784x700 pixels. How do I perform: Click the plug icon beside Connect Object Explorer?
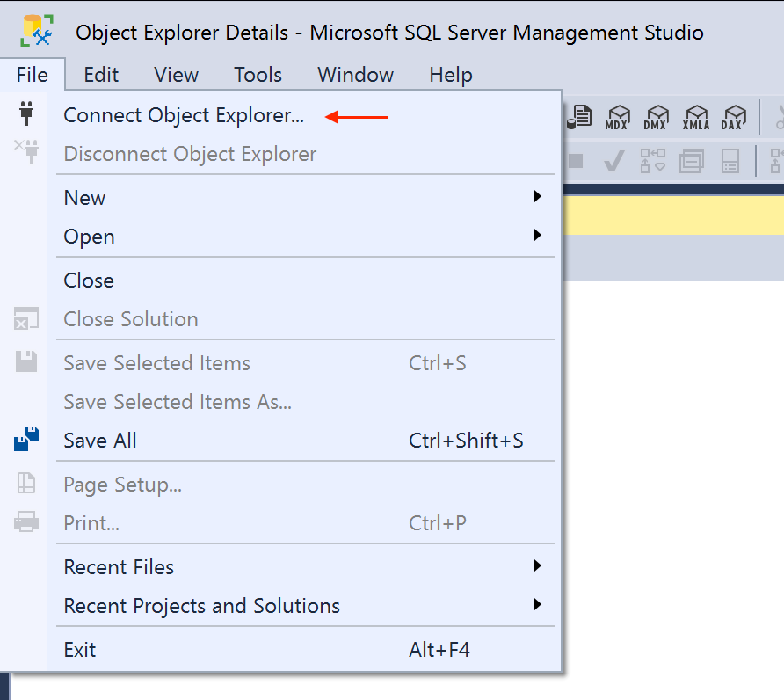[26, 113]
